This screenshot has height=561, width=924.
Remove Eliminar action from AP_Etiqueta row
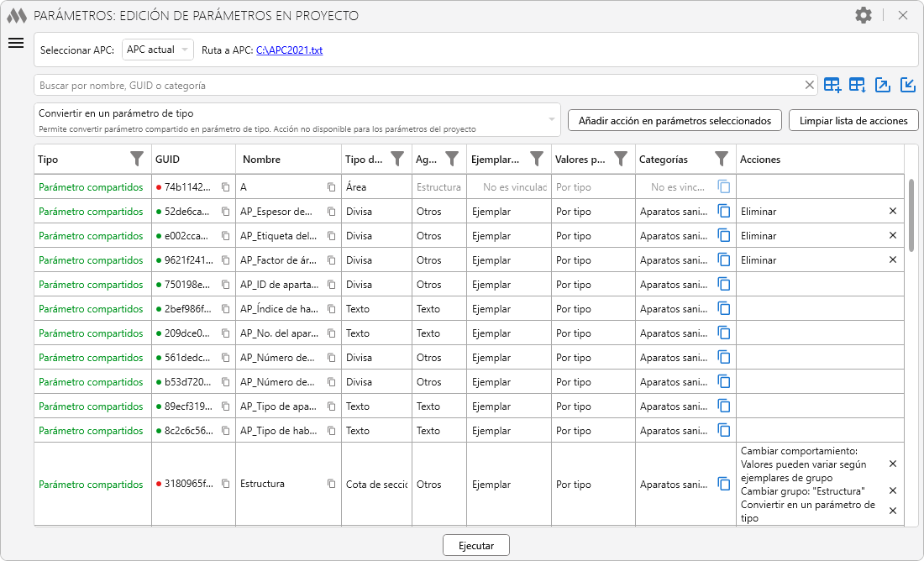892,236
